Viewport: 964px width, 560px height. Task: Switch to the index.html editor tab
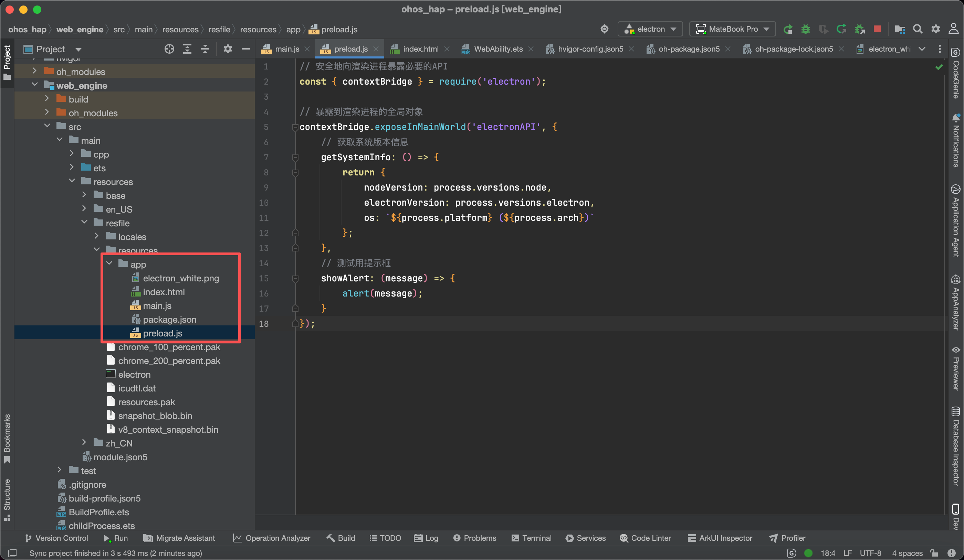point(420,49)
